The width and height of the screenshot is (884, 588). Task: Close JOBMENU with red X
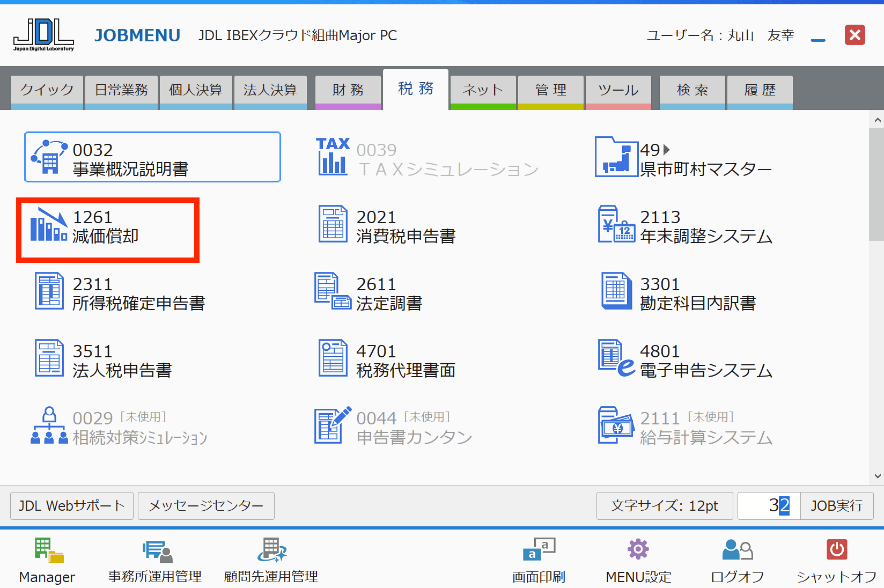(855, 35)
